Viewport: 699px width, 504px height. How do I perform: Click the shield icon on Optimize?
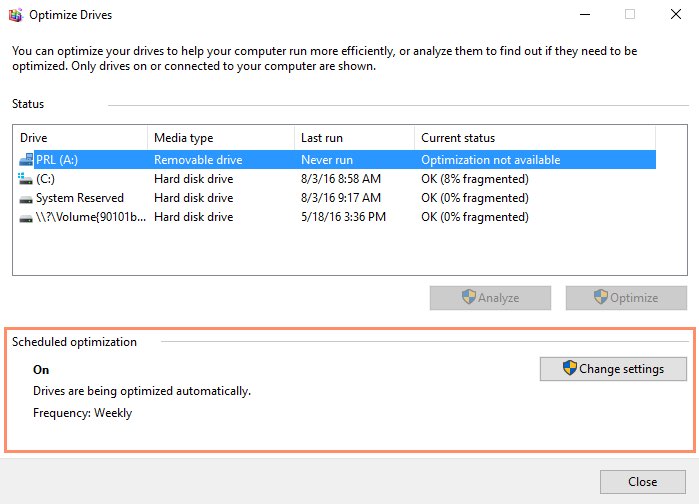pos(601,297)
